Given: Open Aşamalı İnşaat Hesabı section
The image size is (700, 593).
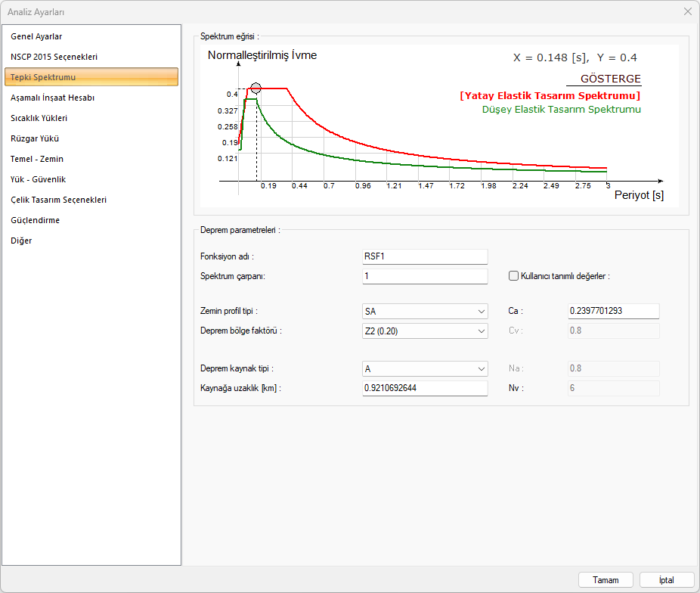Looking at the screenshot, I should [52, 98].
